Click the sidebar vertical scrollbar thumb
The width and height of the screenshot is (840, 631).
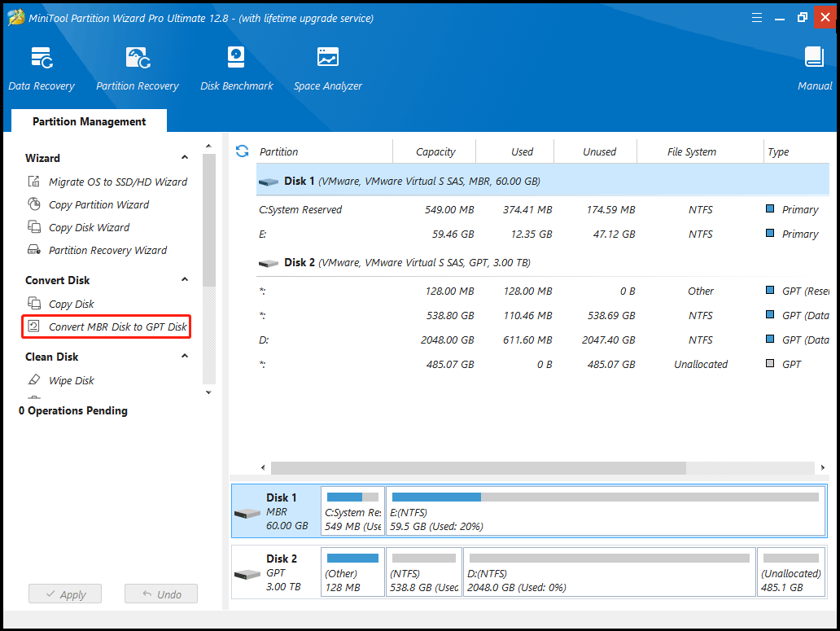[x=209, y=220]
